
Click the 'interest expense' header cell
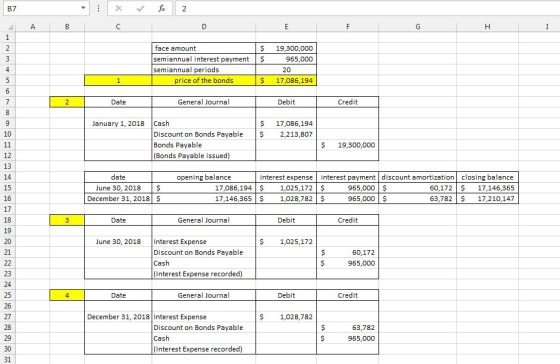pyautogui.click(x=286, y=177)
